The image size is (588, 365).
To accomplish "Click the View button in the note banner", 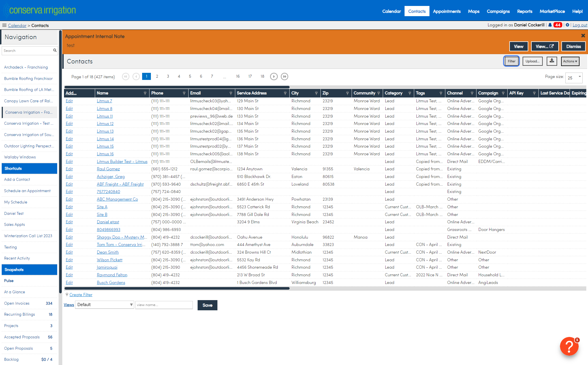I will coord(519,46).
